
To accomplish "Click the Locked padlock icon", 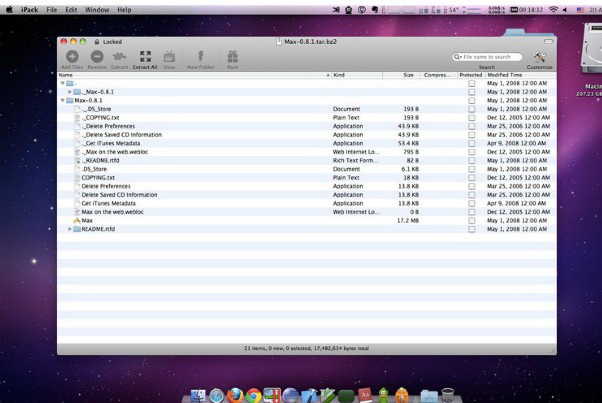I will (x=96, y=42).
